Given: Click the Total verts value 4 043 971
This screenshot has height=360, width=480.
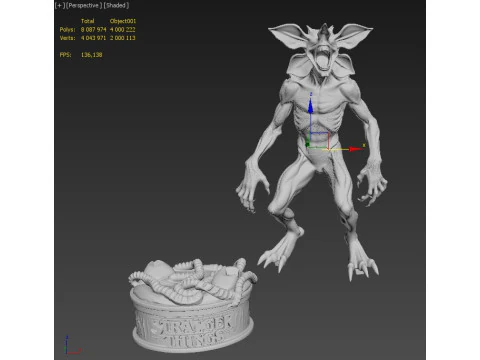Looking at the screenshot, I should (93, 38).
